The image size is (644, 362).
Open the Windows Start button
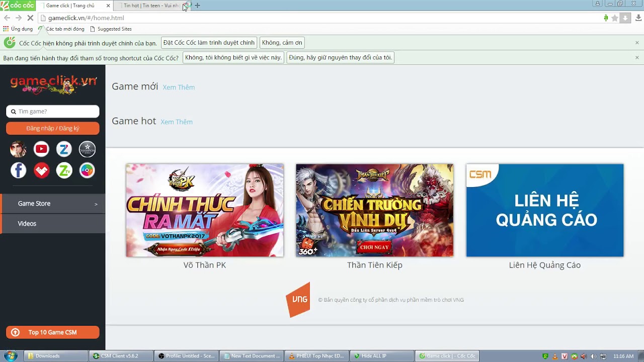pos(10,356)
